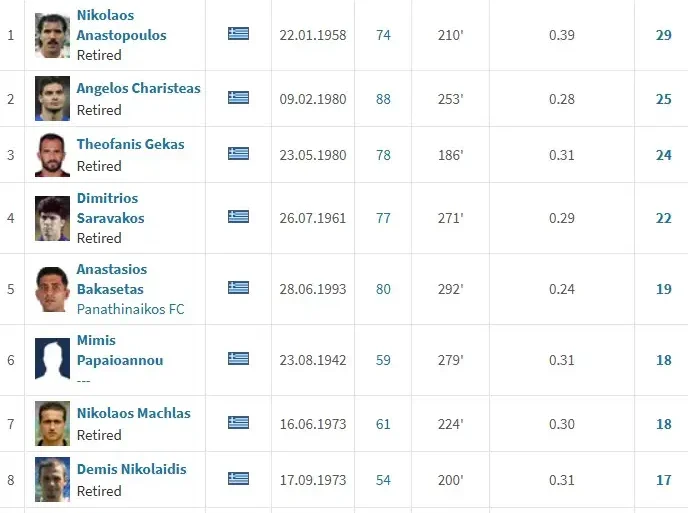
Task: Click goals total 29 for Anastopoulos
Action: click(x=663, y=35)
